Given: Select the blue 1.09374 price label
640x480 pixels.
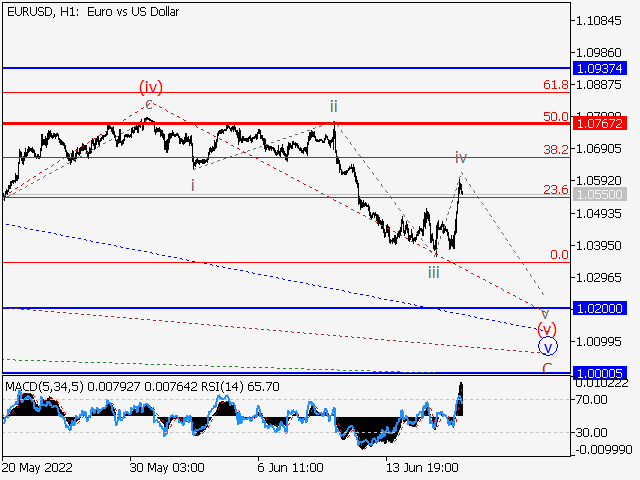Looking at the screenshot, I should pyautogui.click(x=600, y=68).
